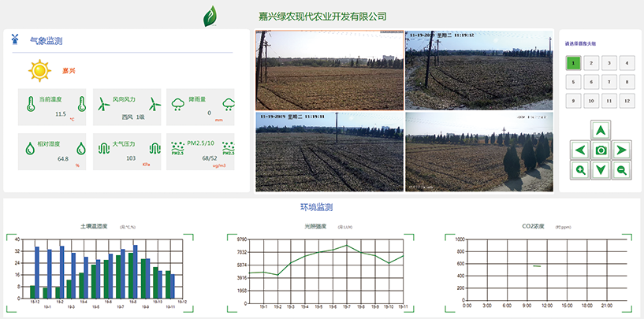Click the CO2浓度 chart title
Screen dimensions: 644x319
tap(533, 226)
